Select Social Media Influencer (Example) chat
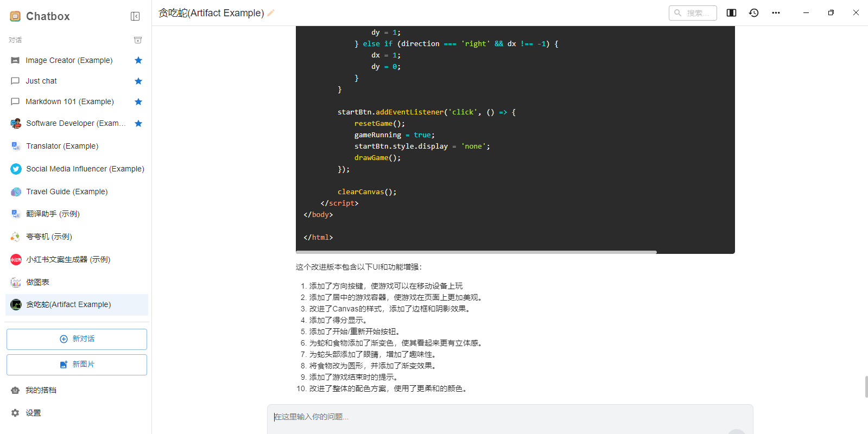Image resolution: width=868 pixels, height=434 pixels. pos(85,169)
